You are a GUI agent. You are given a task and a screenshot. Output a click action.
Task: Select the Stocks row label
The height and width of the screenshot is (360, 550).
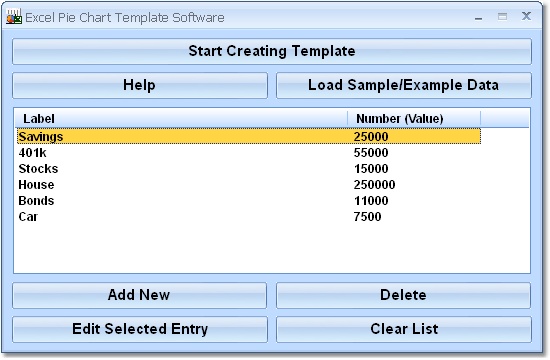tap(38, 169)
